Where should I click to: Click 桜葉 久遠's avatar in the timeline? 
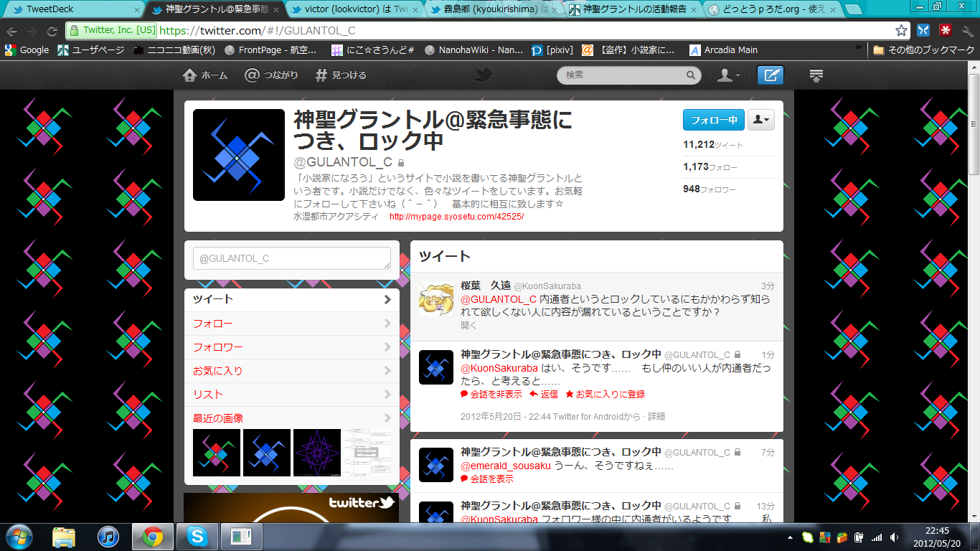click(436, 298)
